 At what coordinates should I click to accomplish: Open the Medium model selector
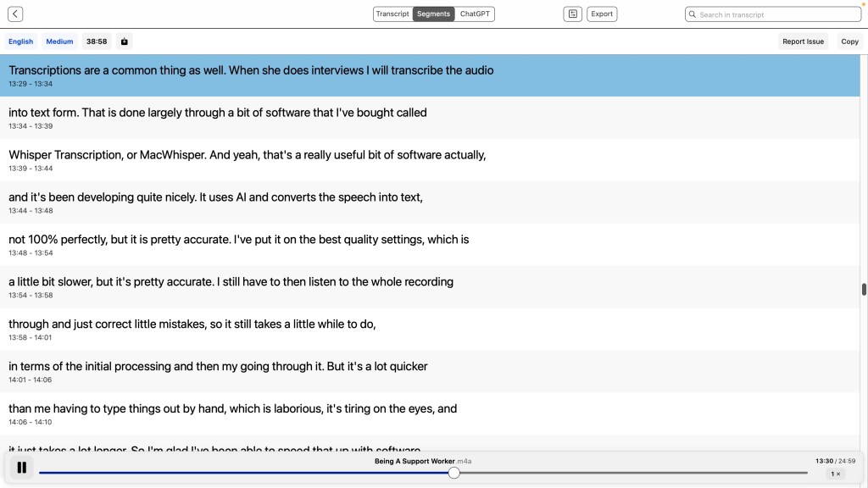click(59, 41)
